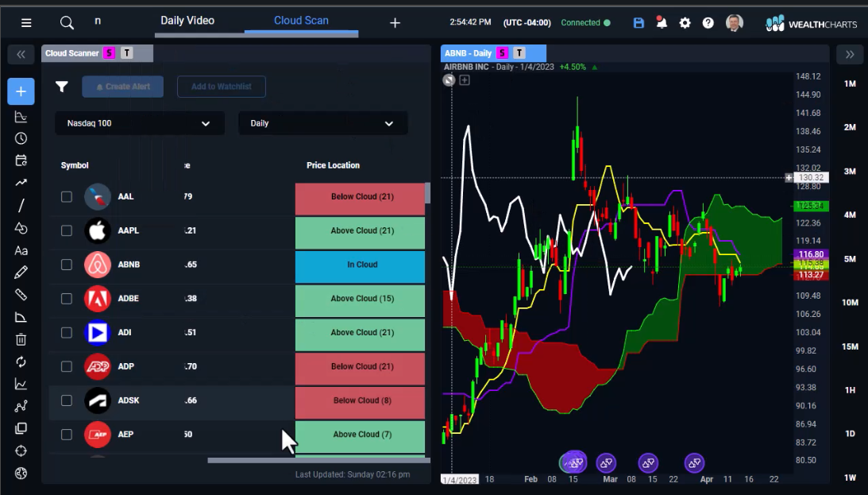This screenshot has height=495, width=868.
Task: Click the Create Alert button
Action: (x=123, y=87)
